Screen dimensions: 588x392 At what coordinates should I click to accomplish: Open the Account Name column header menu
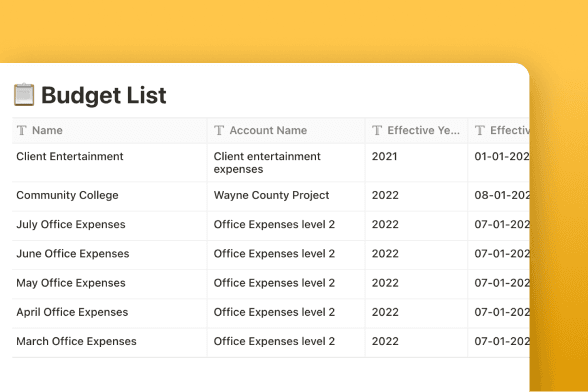(286, 131)
